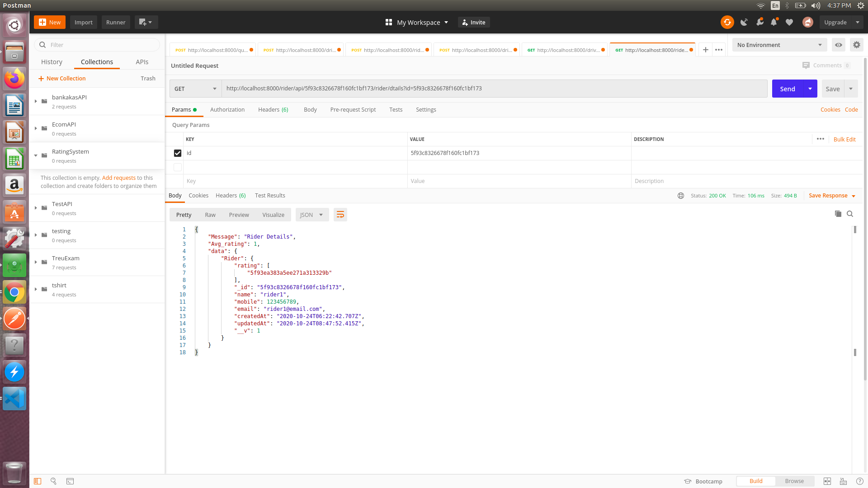Viewport: 868px width, 488px height.
Task: Copy the response body to clipboard
Action: tap(838, 214)
